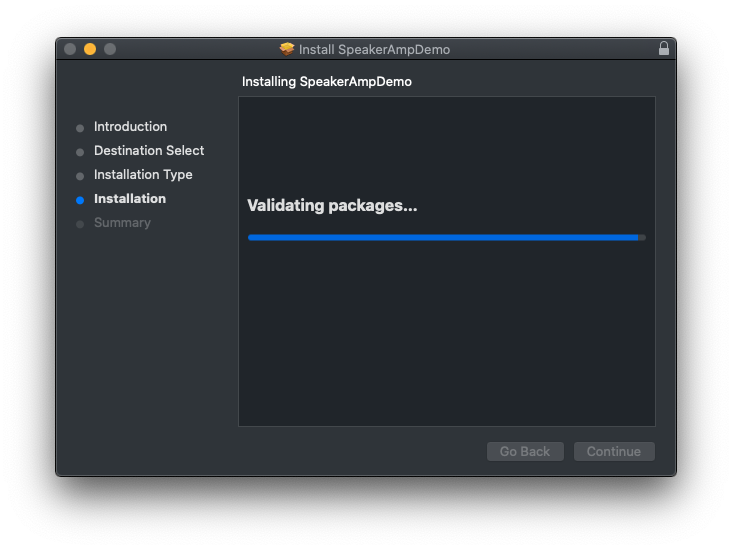Click the gray bullet beside Introduction
Viewport: 732px width, 550px height.
point(80,128)
